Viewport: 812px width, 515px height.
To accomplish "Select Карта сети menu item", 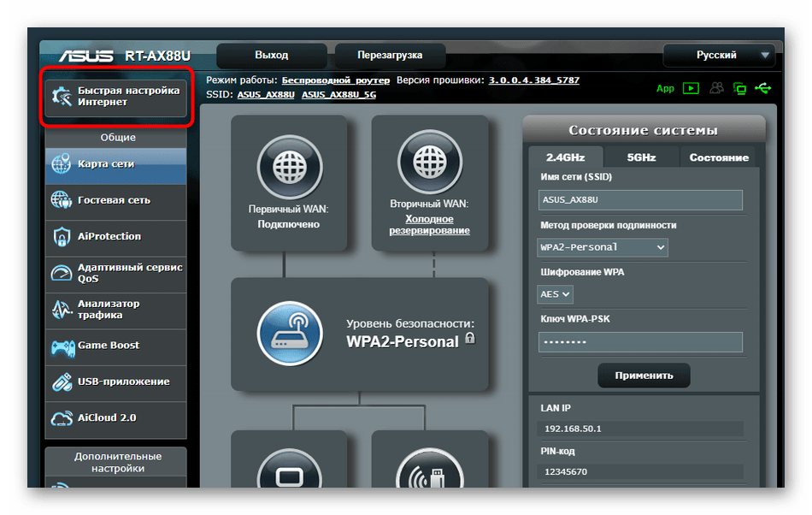I will click(116, 164).
